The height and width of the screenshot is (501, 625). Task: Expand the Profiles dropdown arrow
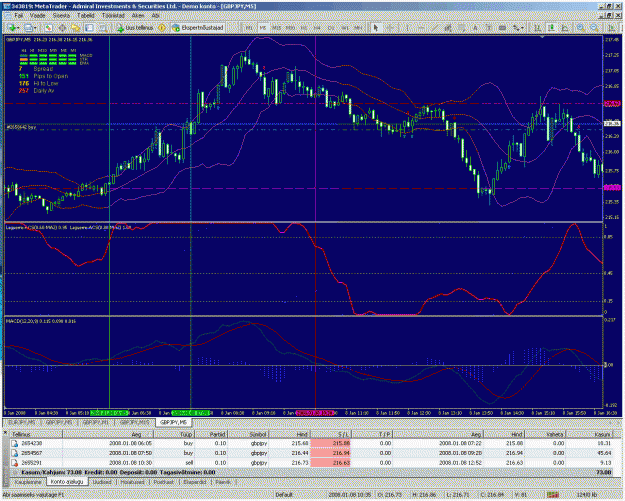click(x=35, y=28)
